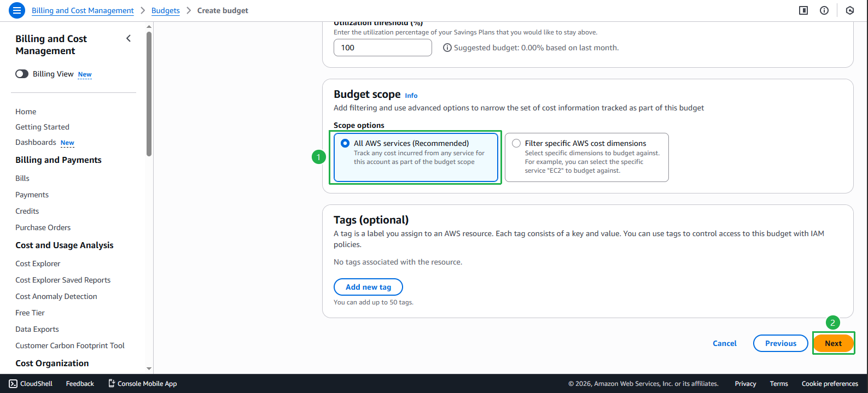Go to the Budgets breadcrumb link

[166, 10]
